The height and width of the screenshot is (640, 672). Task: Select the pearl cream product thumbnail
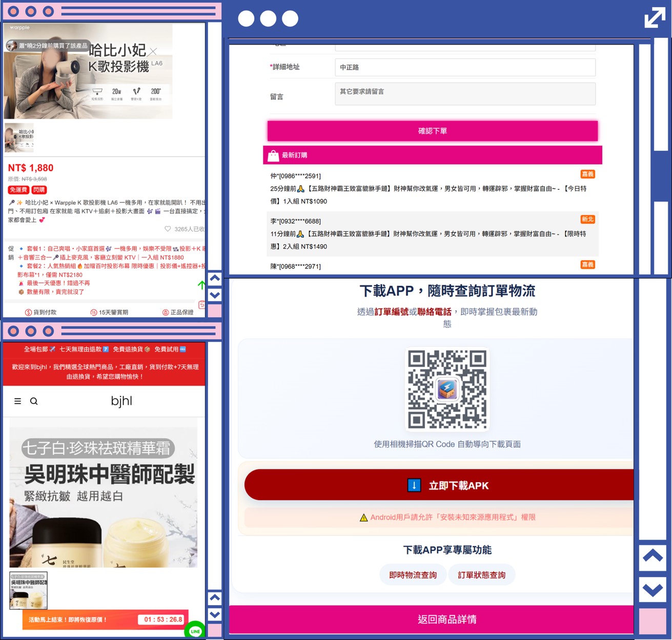click(x=29, y=591)
